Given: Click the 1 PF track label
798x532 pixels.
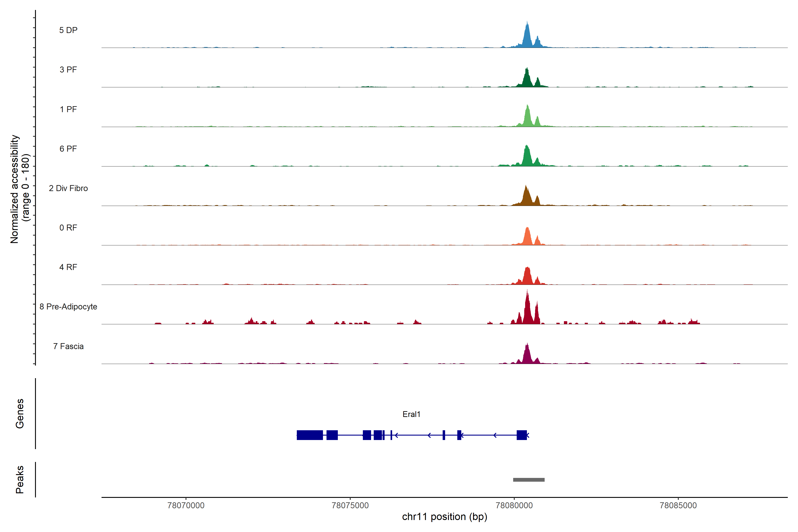Looking at the screenshot, I should (68, 109).
